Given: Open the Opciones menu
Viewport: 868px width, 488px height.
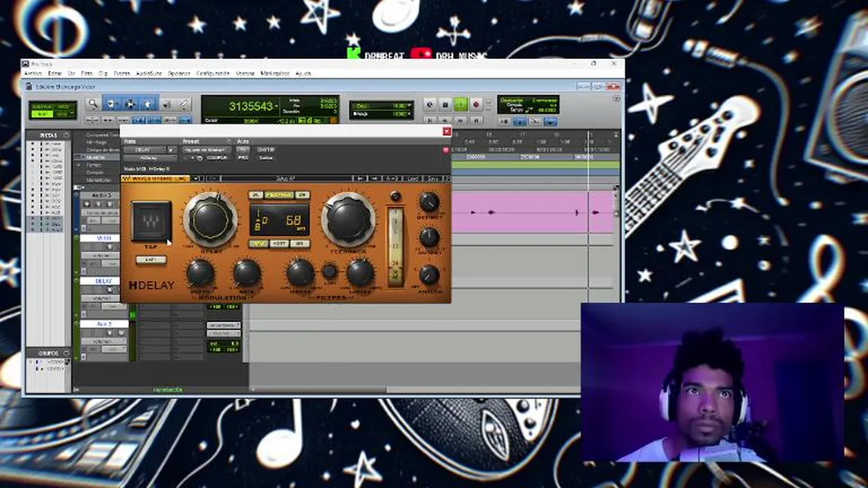Looking at the screenshot, I should pyautogui.click(x=179, y=73).
